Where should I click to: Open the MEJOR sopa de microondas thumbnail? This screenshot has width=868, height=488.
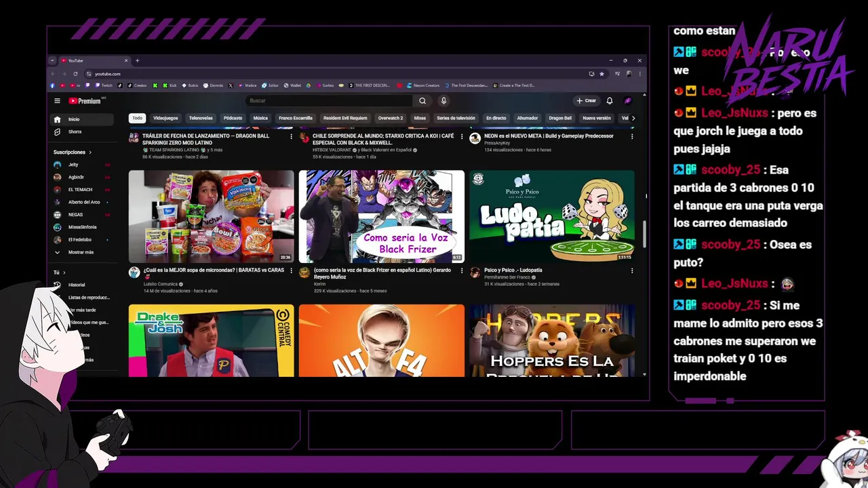tap(212, 216)
